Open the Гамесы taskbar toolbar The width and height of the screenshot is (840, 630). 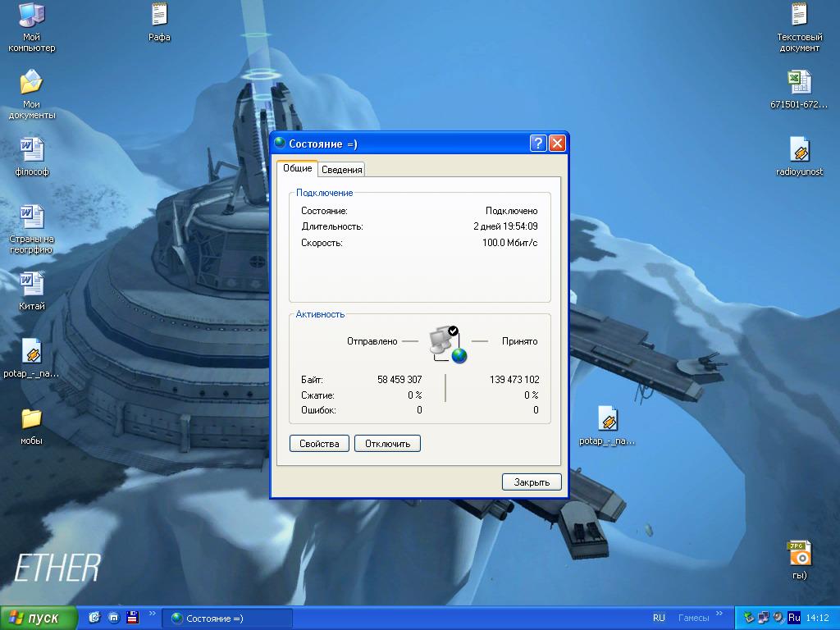coord(693,618)
